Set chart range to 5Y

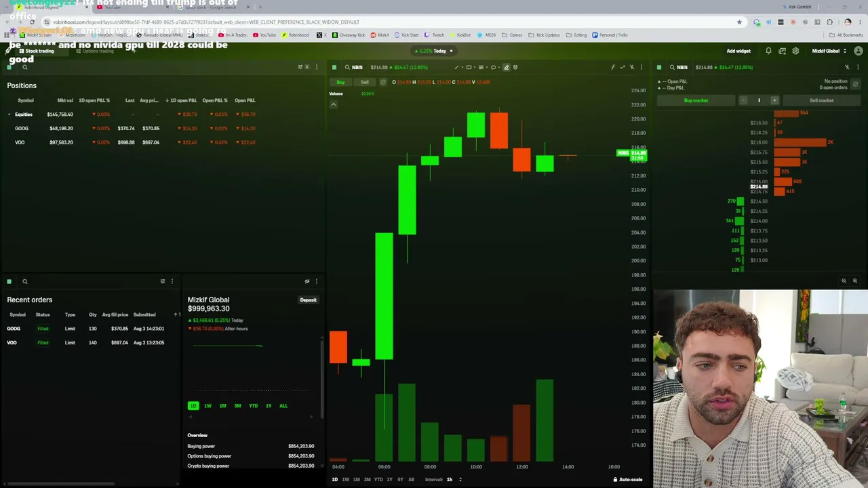click(x=400, y=479)
